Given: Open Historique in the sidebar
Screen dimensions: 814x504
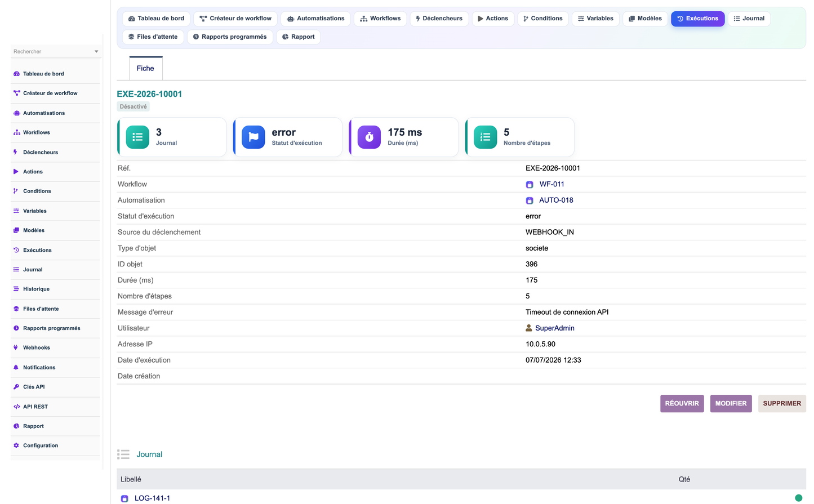Looking at the screenshot, I should [x=37, y=289].
